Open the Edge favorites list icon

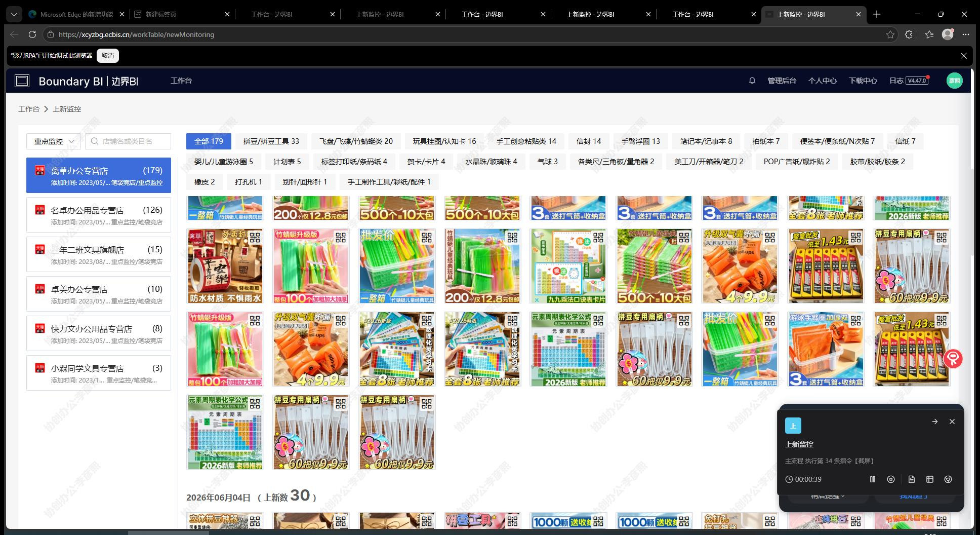(929, 34)
